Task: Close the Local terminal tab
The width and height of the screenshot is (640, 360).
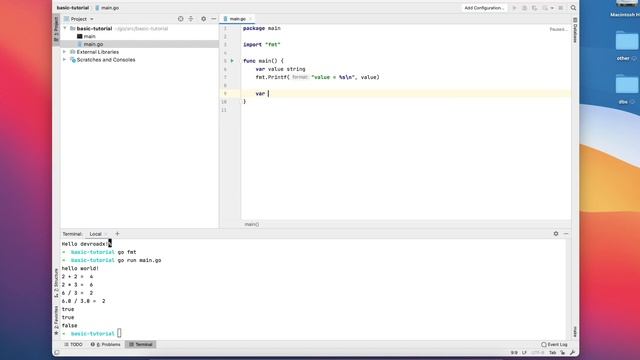Action: (106, 234)
